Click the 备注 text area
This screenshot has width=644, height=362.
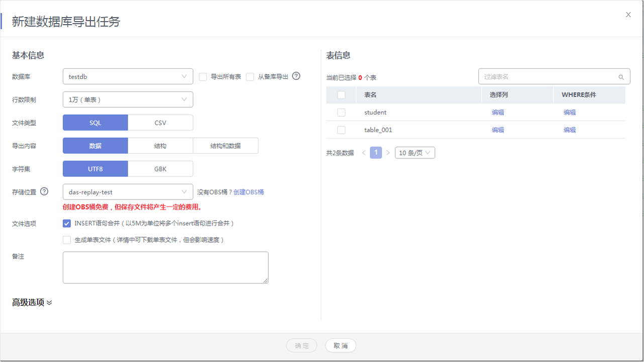[165, 267]
